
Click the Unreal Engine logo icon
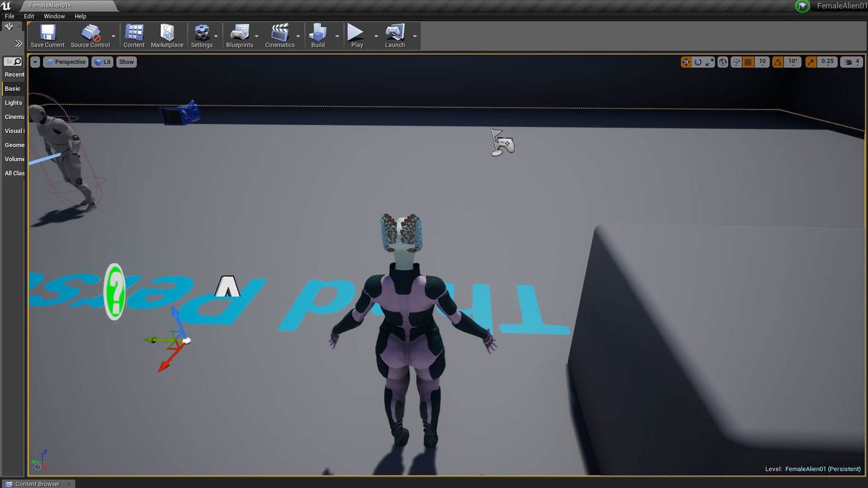6,5
